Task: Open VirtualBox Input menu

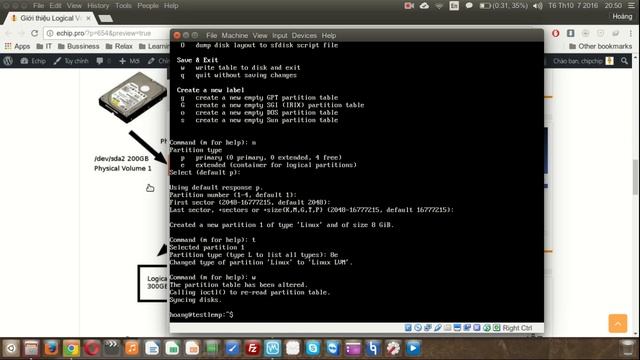Action: coord(280,36)
